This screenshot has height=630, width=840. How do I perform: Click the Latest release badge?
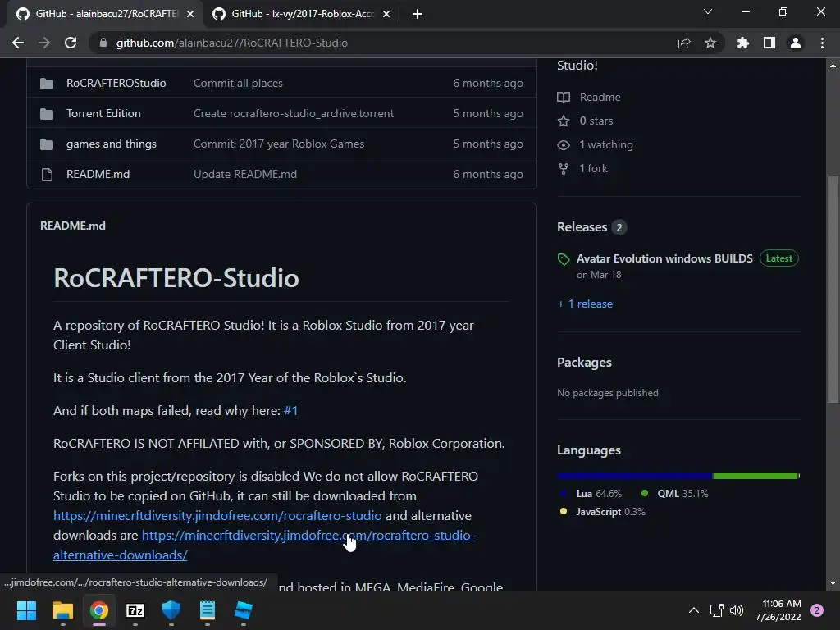tap(779, 258)
